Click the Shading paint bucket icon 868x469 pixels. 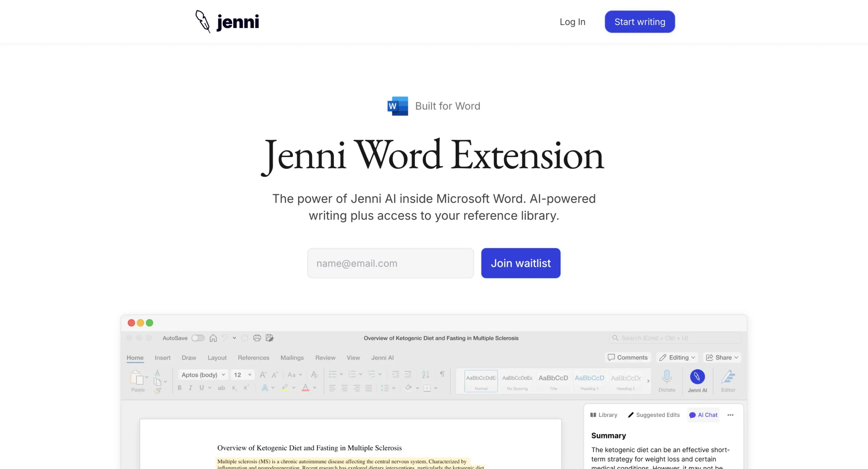[x=409, y=388]
